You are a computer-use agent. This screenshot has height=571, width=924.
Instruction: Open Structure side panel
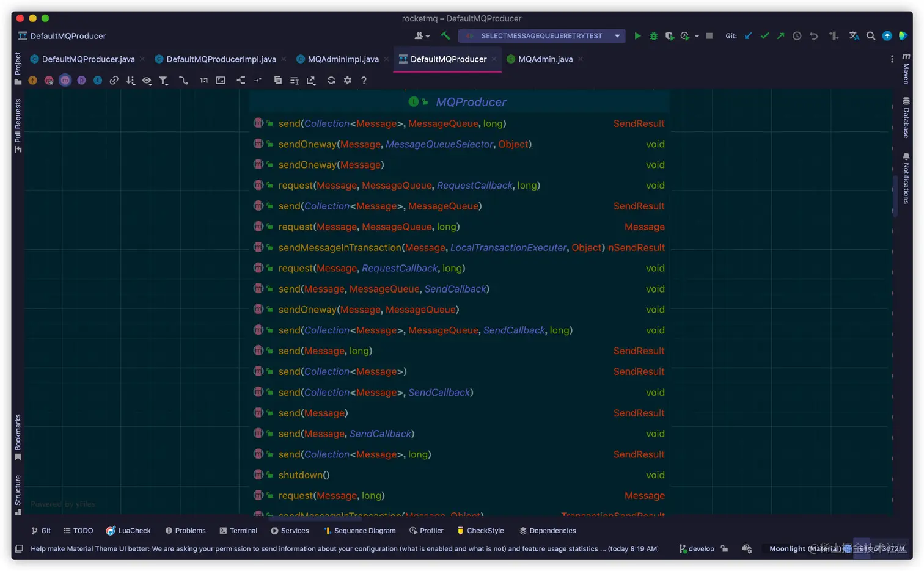tap(18, 495)
